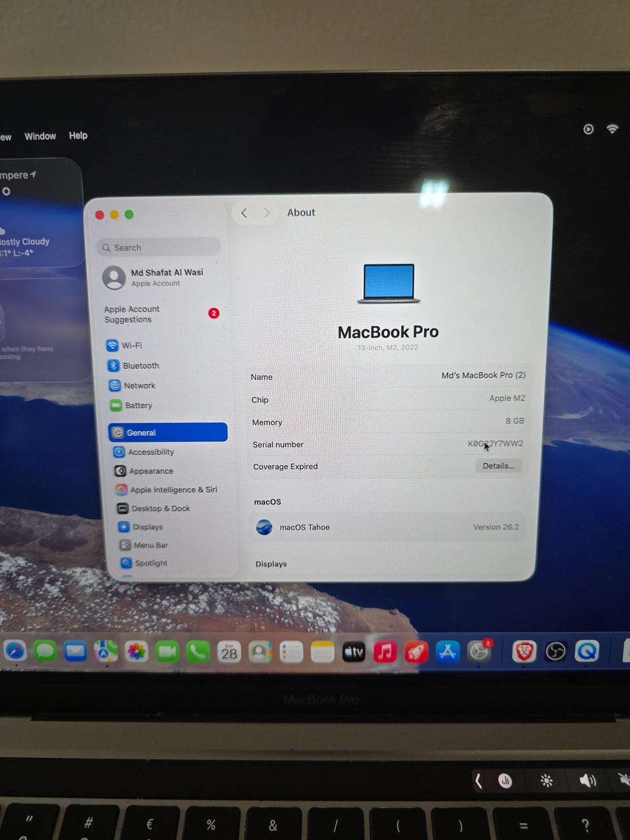Open the Help menu
Screen dimensions: 630x840
point(78,135)
